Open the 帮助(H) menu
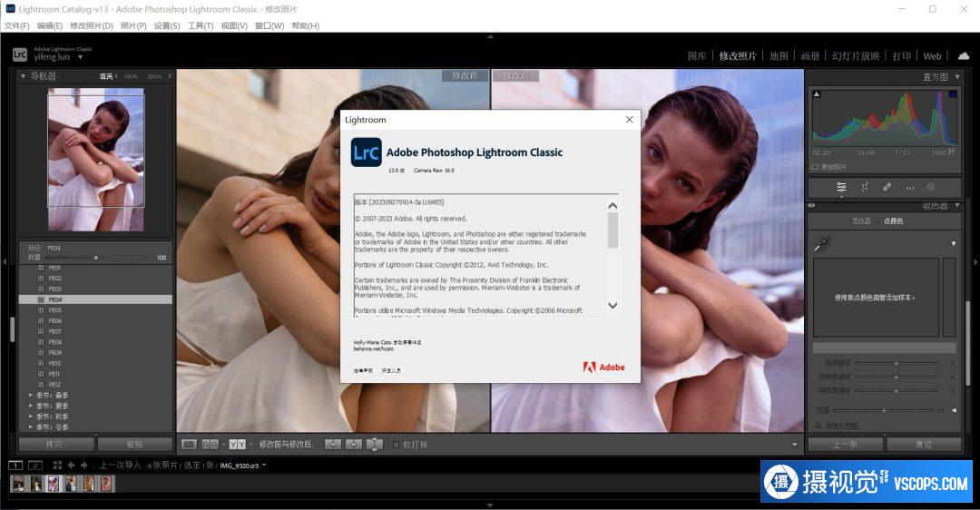Image resolution: width=980 pixels, height=510 pixels. [x=306, y=25]
